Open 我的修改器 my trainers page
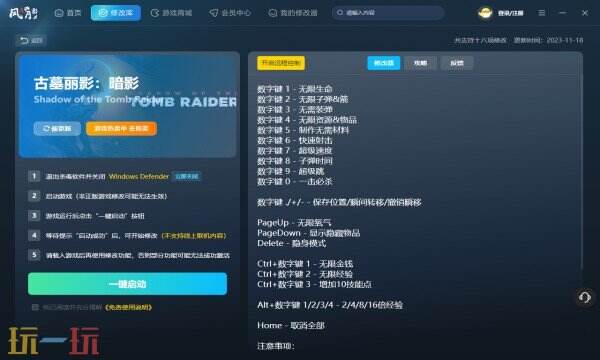Viewport: 600px width, 360px height. (293, 13)
